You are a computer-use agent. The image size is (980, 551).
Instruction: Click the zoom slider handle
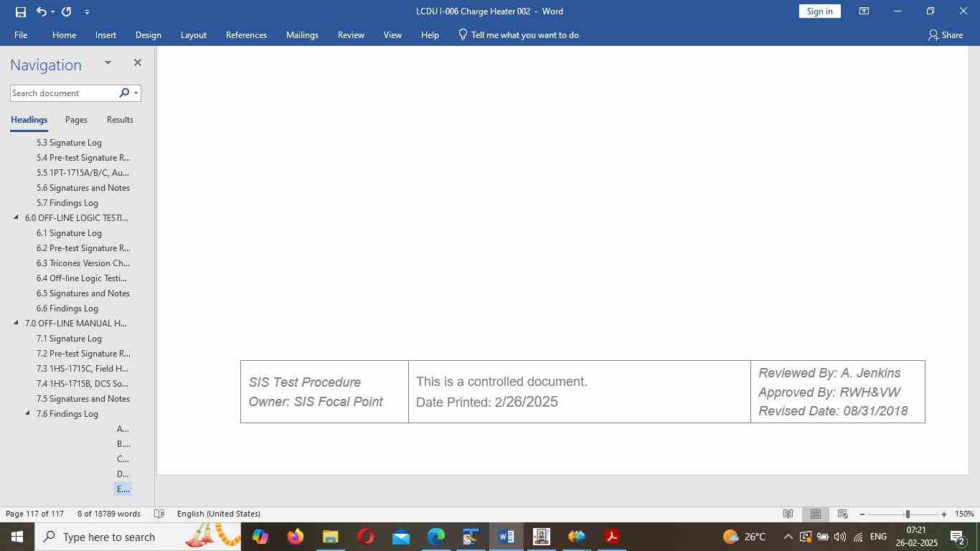tap(908, 514)
